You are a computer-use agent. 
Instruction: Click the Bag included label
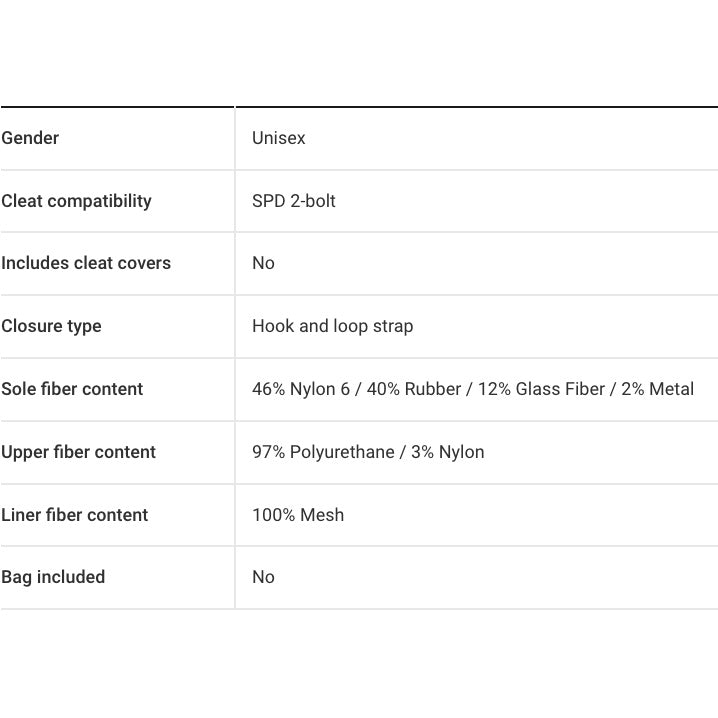click(x=53, y=577)
